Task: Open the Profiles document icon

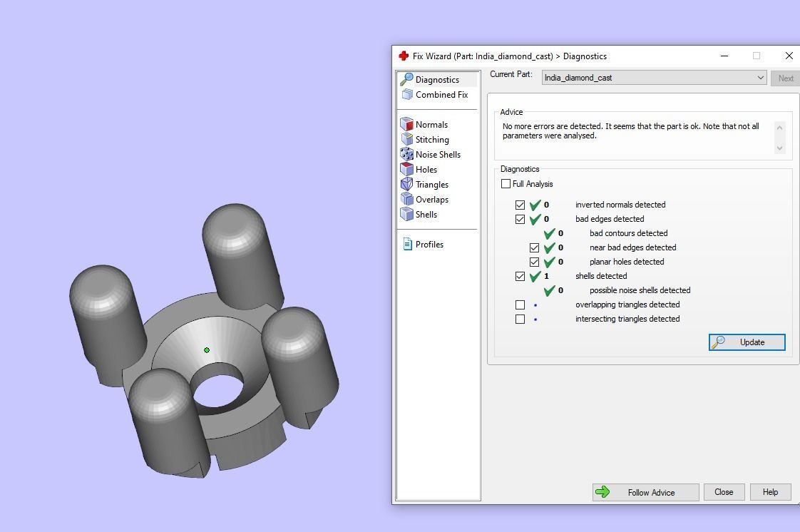Action: (408, 244)
